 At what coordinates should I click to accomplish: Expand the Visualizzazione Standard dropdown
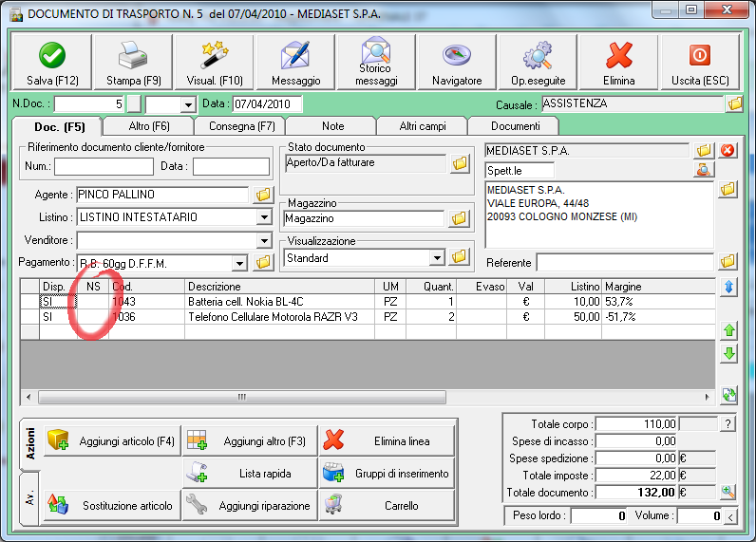pyautogui.click(x=437, y=258)
